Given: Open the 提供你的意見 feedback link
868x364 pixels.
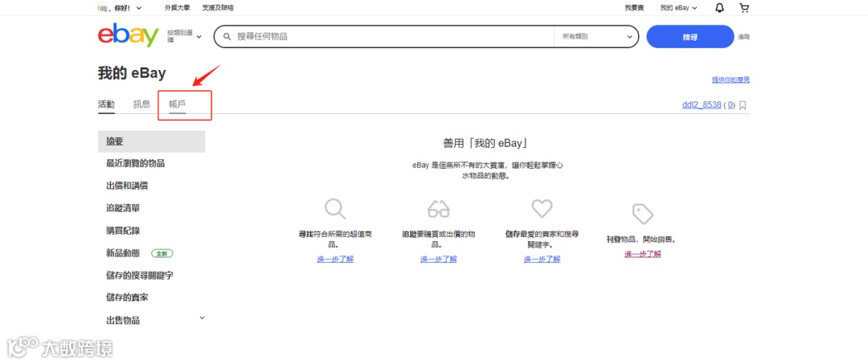Looking at the screenshot, I should (x=731, y=80).
